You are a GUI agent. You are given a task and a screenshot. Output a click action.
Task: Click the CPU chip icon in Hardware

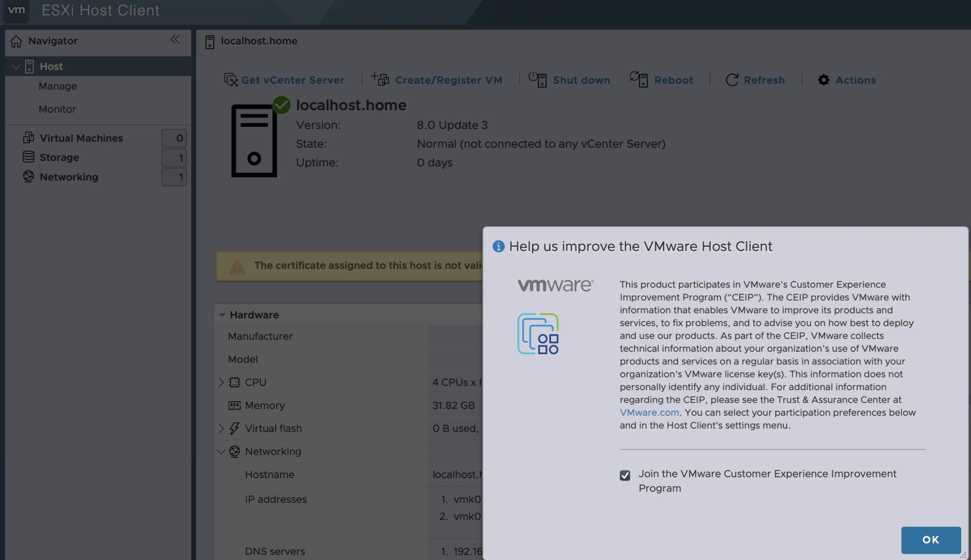235,382
